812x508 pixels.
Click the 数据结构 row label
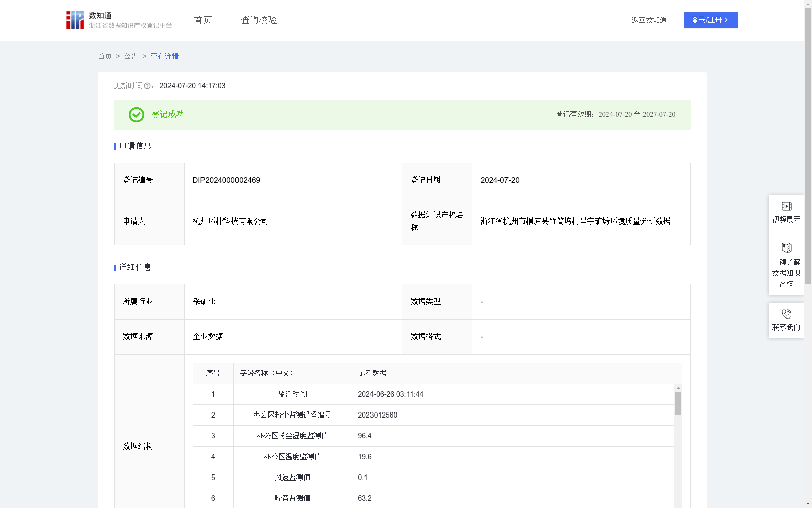138,446
